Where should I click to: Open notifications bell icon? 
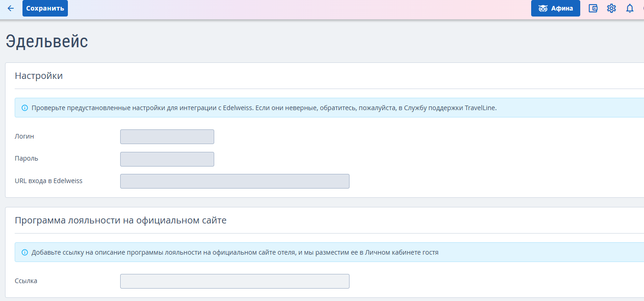point(630,8)
